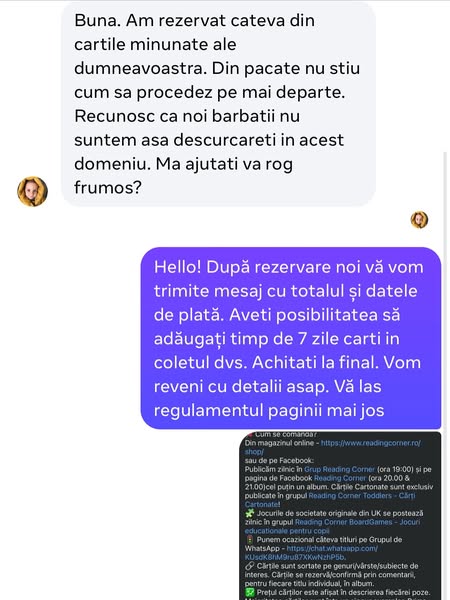This screenshot has width=450, height=600.
Task: Open the sender's profile avatar beside received message
Action: 33,191
